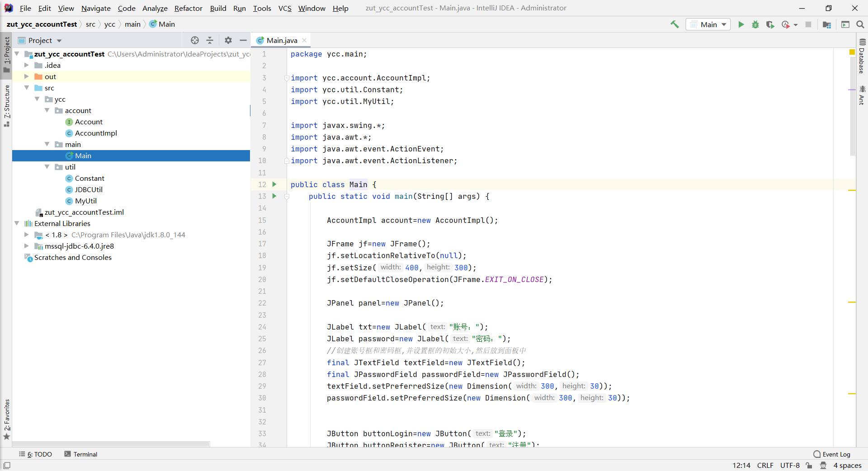Click the 12:14 caret position indicator
Image resolution: width=868 pixels, height=471 pixels.
point(741,465)
